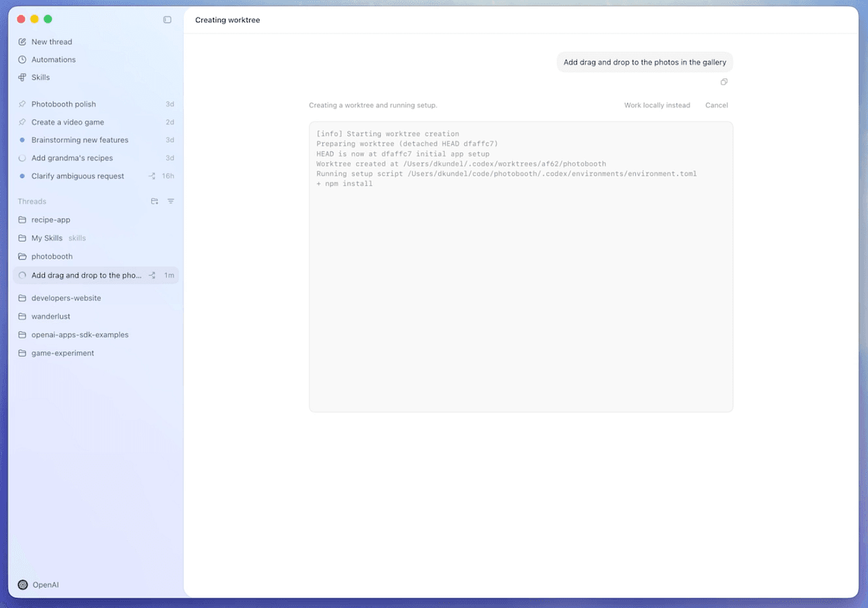
Task: Expand the recipe-app project folder
Action: [50, 220]
